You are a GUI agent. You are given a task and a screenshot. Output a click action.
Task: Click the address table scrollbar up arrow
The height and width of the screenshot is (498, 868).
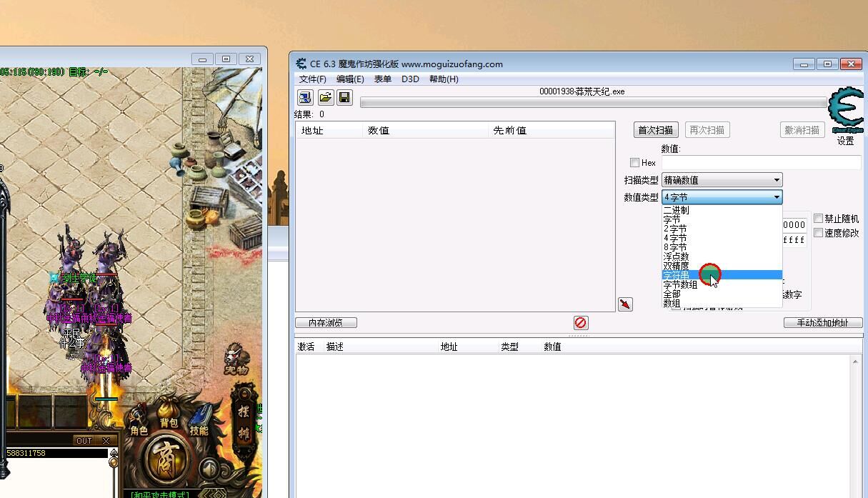[855, 362]
